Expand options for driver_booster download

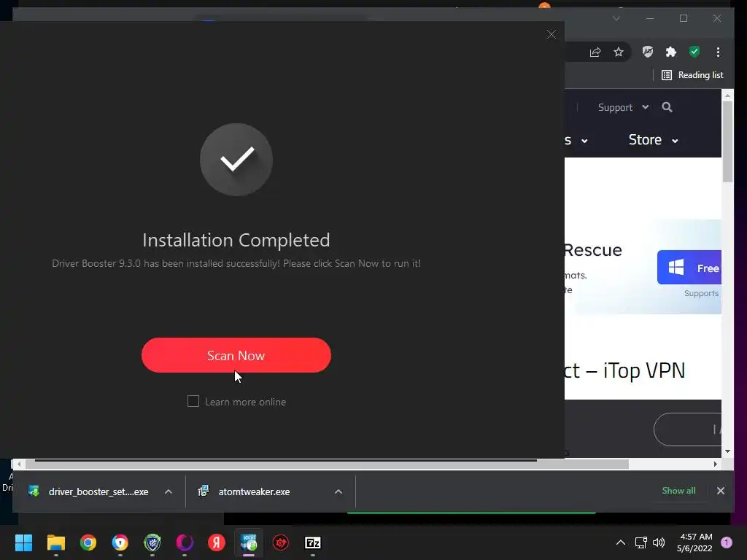(169, 491)
